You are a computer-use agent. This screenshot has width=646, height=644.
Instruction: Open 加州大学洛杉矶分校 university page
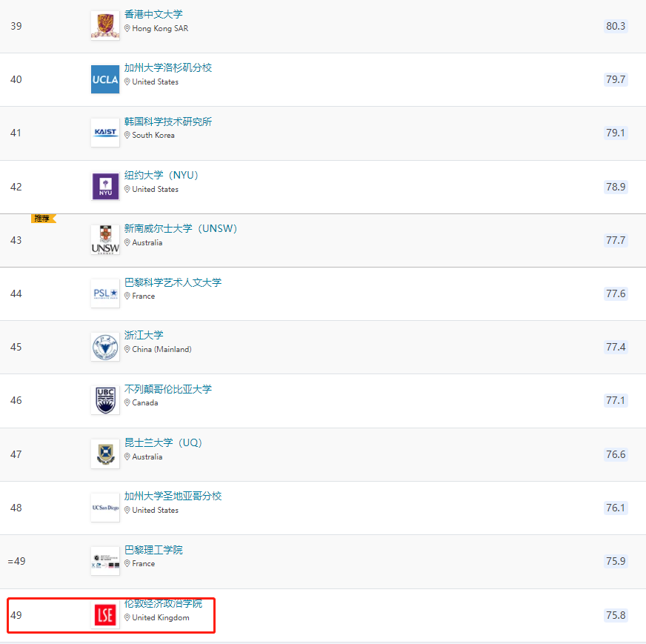point(168,67)
